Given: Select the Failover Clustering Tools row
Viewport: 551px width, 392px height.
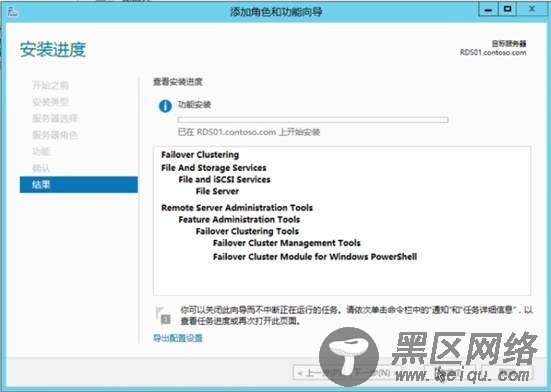Looking at the screenshot, I should tap(247, 231).
